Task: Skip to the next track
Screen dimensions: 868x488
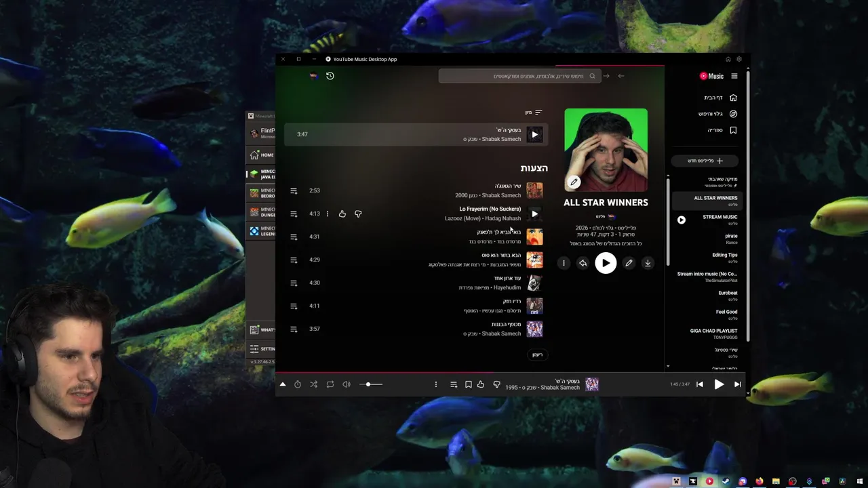Action: (738, 384)
